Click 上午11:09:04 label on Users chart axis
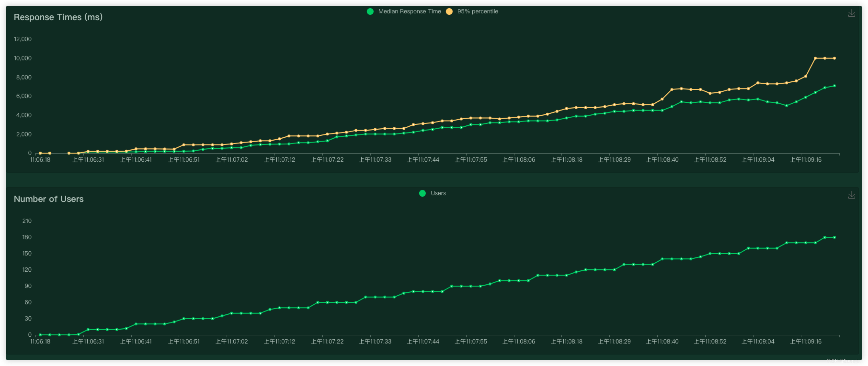This screenshot has height=366, width=868. (758, 341)
